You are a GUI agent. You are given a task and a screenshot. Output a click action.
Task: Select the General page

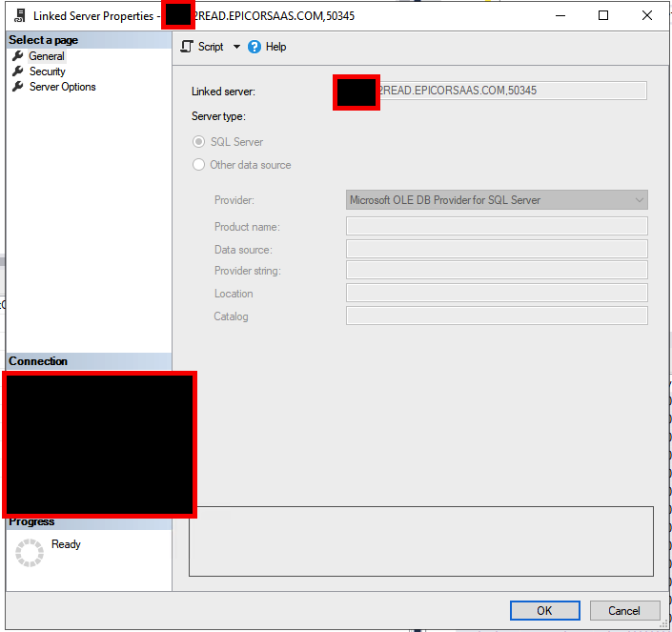coord(47,56)
